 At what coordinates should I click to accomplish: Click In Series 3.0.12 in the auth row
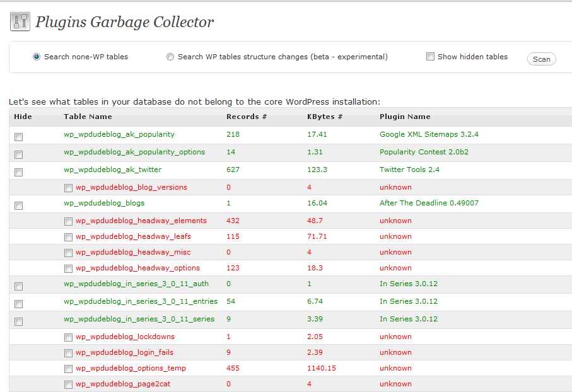(x=409, y=284)
